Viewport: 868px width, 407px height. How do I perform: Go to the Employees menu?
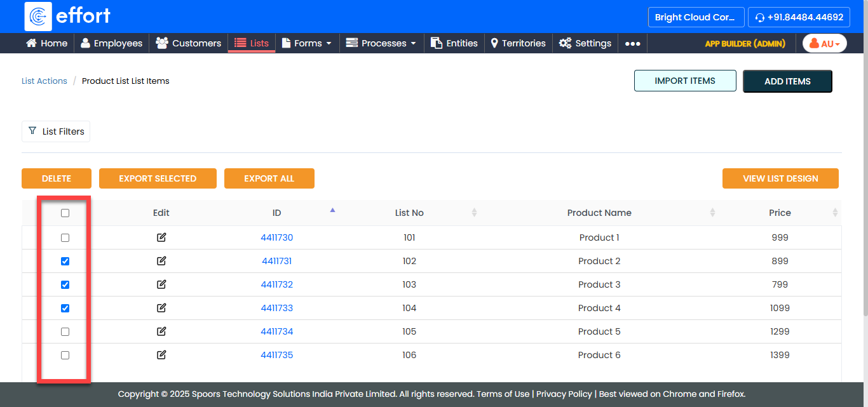[111, 43]
